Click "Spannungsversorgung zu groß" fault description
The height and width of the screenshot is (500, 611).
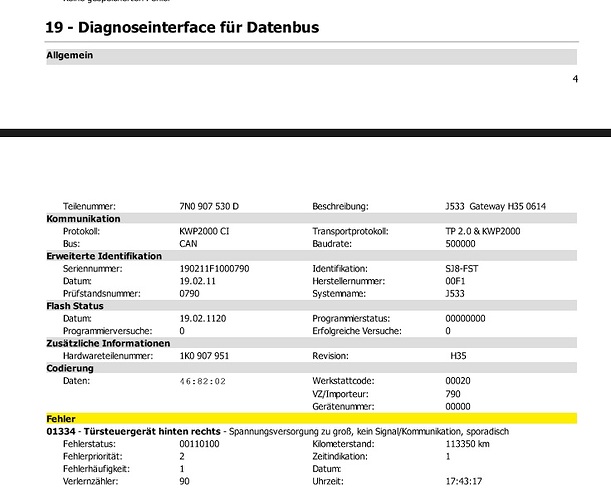(291, 431)
